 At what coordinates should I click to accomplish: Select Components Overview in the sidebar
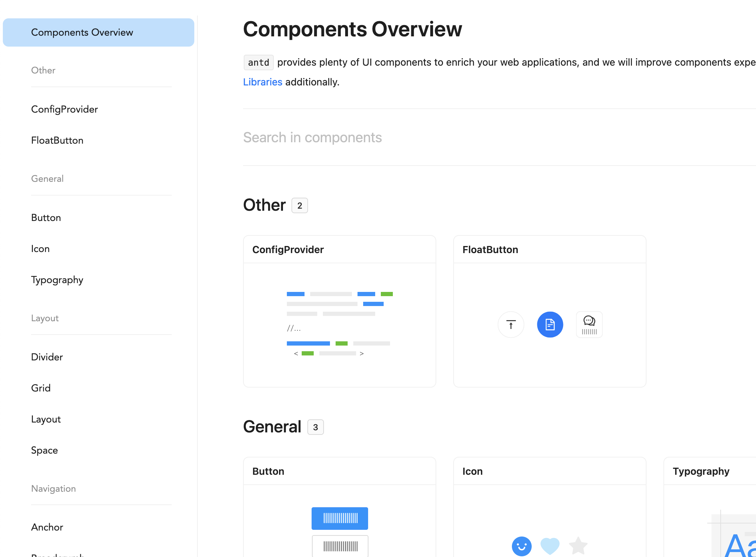(99, 32)
